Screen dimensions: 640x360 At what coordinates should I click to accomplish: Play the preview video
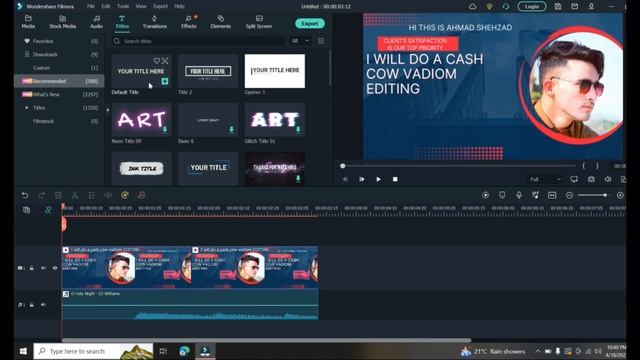pyautogui.click(x=378, y=179)
